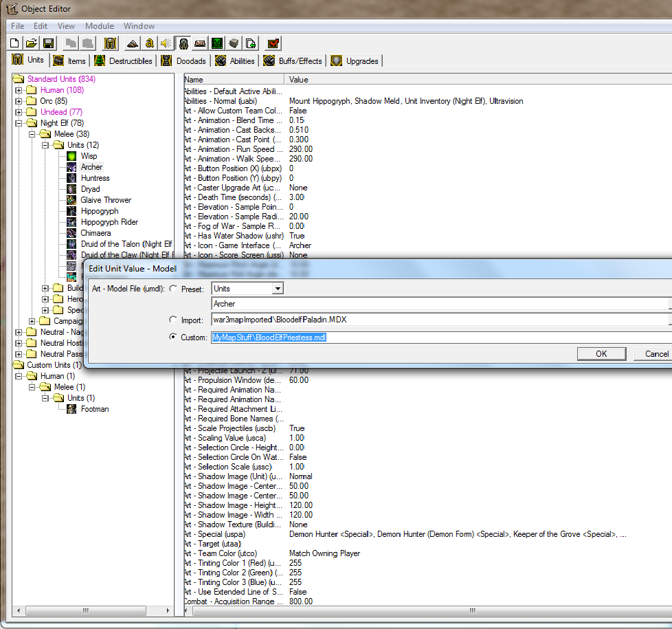This screenshot has height=629, width=672.
Task: Select the Wisp unit icon
Action: (71, 156)
